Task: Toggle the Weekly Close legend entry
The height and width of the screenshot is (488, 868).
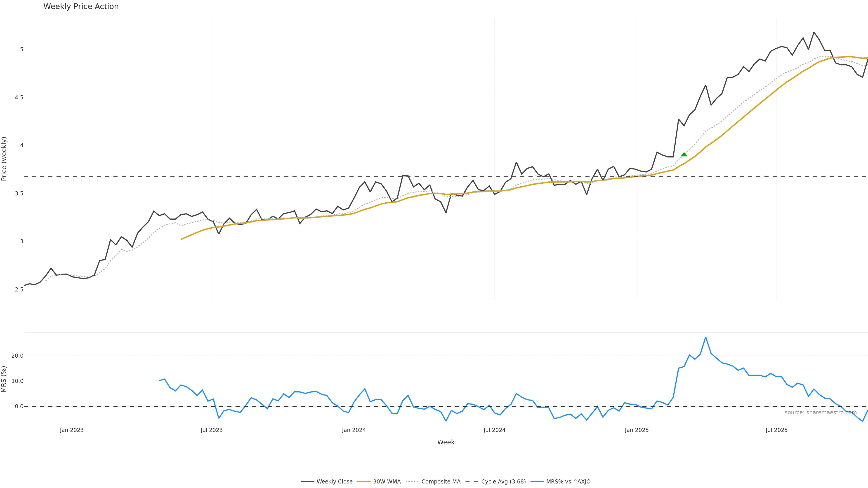Action: tap(334, 482)
